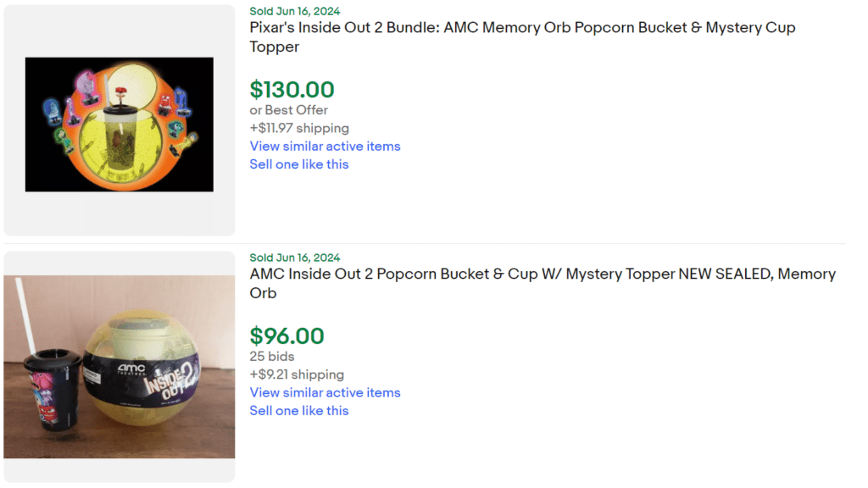Click the '+$11.97 shipping' text
Image resolution: width=868 pixels, height=488 pixels.
298,128
